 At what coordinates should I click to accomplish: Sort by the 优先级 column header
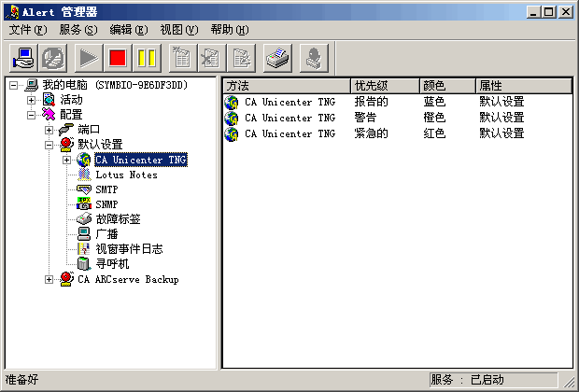pos(385,86)
